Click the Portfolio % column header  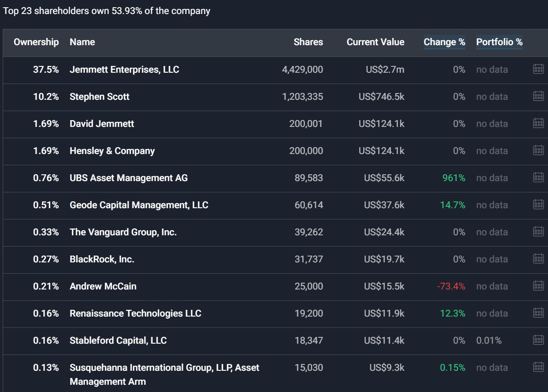(499, 42)
